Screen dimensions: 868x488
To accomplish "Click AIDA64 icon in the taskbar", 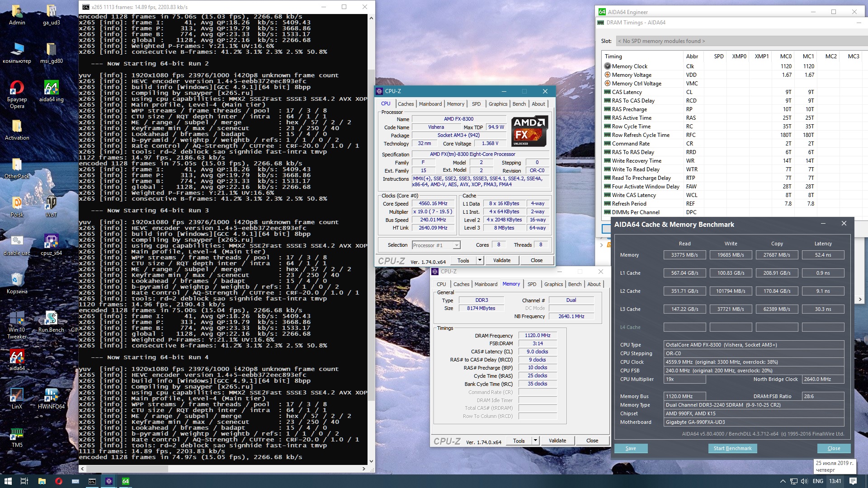I will tap(126, 481).
